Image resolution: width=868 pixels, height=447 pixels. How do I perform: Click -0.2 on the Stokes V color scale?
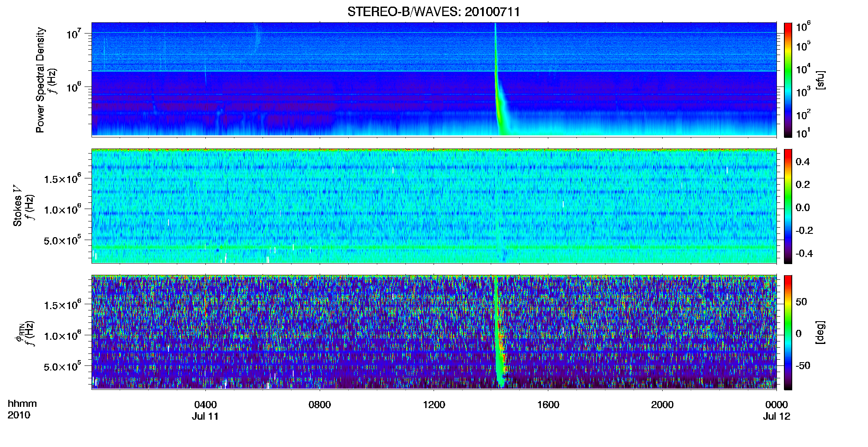tap(804, 231)
